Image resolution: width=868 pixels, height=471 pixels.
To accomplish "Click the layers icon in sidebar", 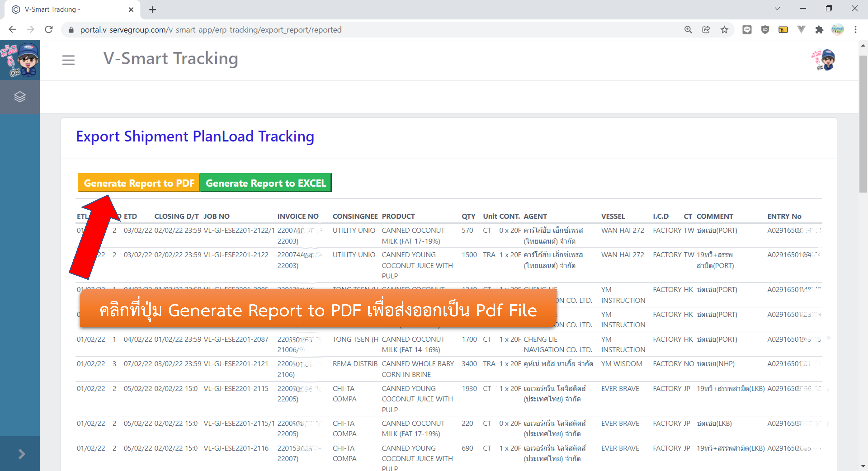I will tap(20, 97).
